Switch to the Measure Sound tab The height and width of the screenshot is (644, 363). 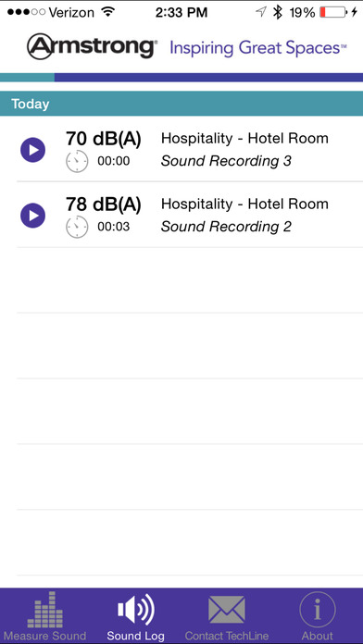pos(45,615)
